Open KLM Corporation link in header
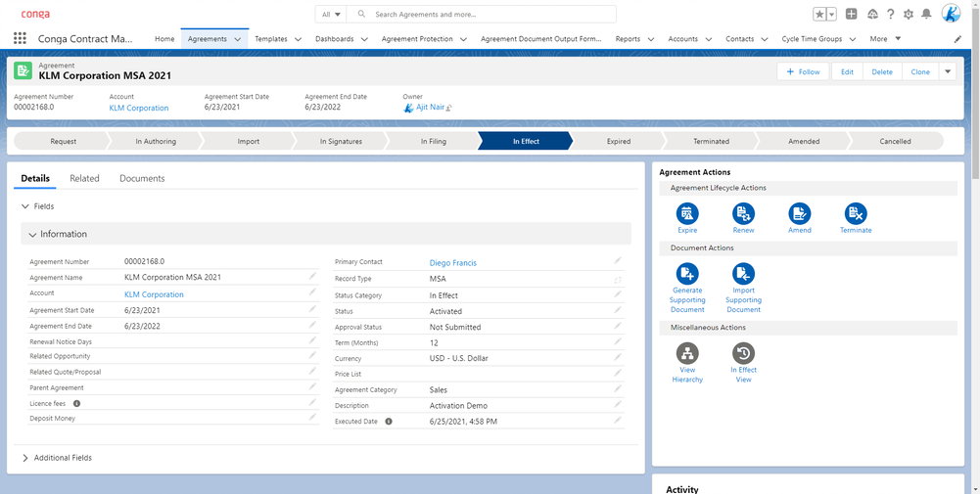The width and height of the screenshot is (980, 494). point(139,108)
